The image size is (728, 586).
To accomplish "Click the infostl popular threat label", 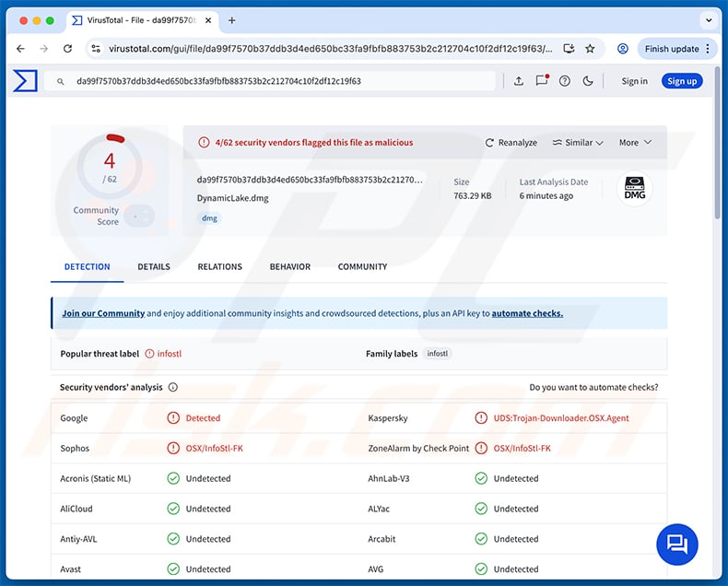I will coord(169,354).
